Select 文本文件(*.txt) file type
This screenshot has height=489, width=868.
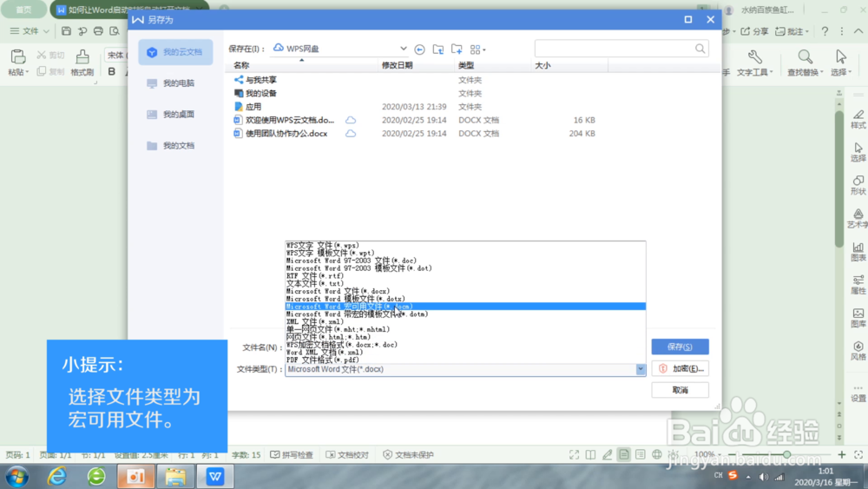pos(465,283)
